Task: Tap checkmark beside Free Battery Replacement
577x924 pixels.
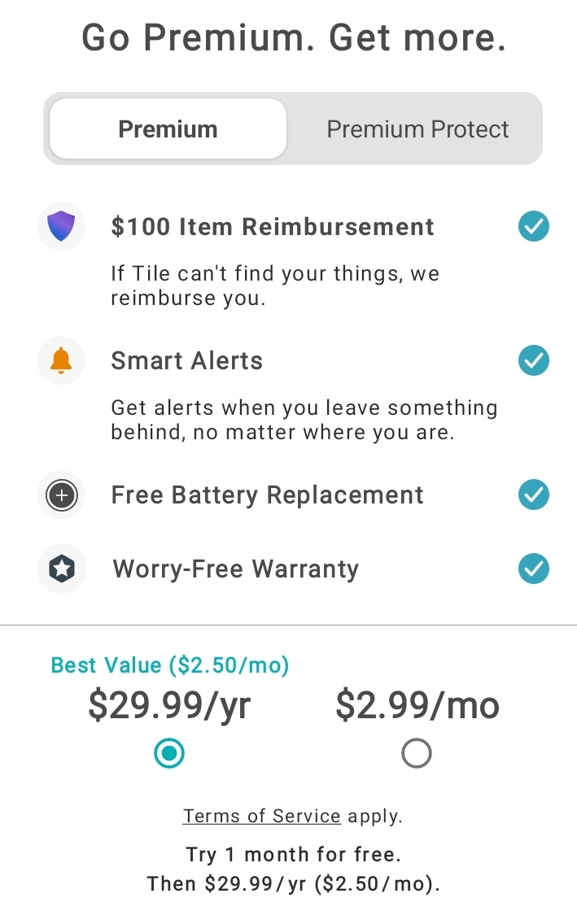Action: point(534,495)
